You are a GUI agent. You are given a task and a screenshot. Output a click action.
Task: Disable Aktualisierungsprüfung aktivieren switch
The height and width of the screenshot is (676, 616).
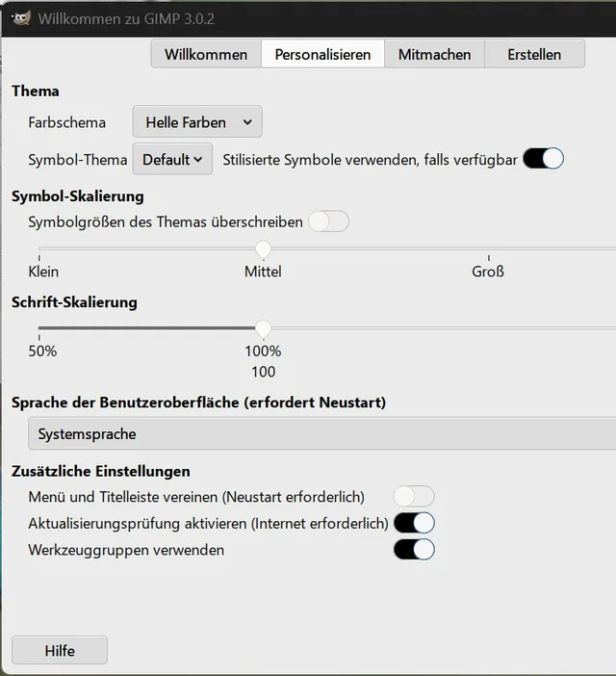(414, 523)
